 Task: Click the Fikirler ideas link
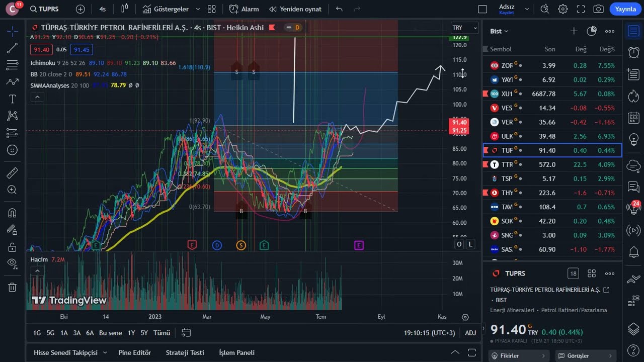519,355
